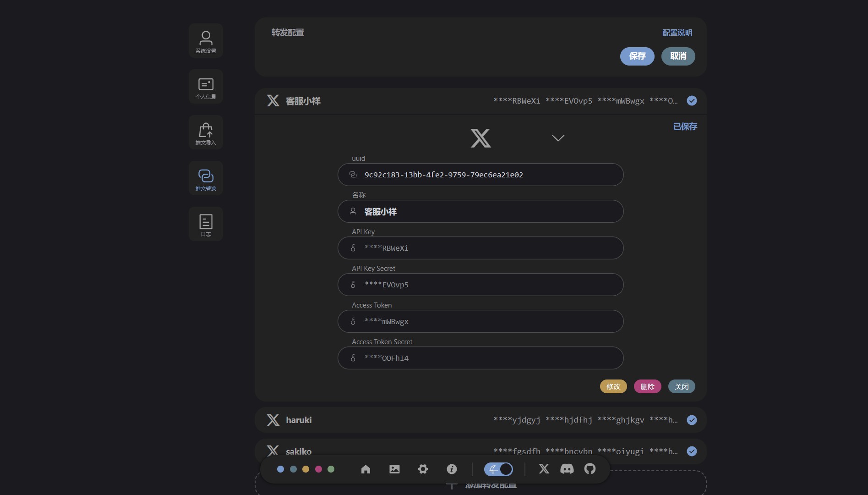Open the image gallery icon in dock
This screenshot has width=868, height=495.
click(x=394, y=469)
